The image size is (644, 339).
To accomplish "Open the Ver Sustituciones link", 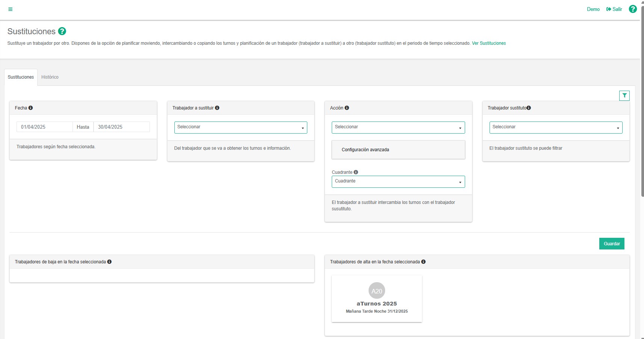I will [488, 43].
